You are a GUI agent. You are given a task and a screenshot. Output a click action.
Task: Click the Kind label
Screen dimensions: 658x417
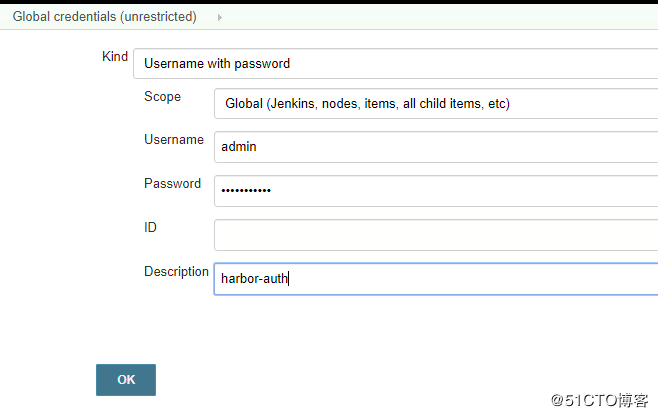115,57
